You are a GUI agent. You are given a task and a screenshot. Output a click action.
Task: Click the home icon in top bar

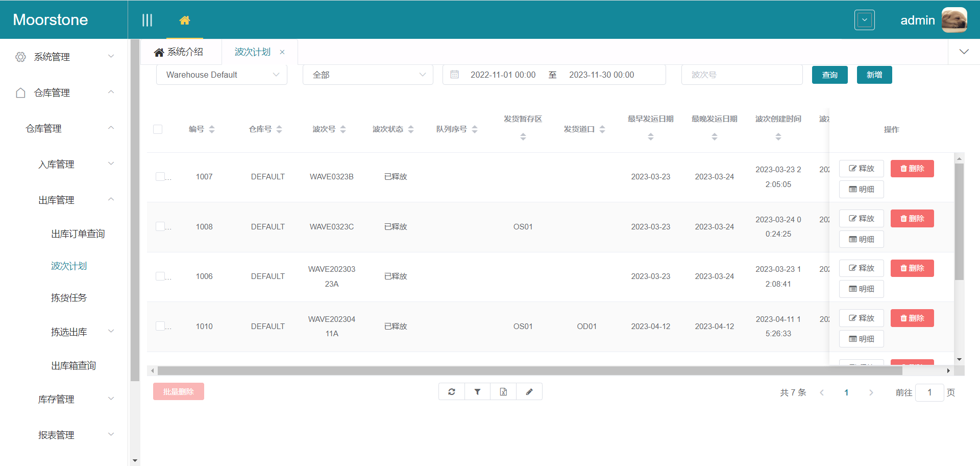point(184,20)
